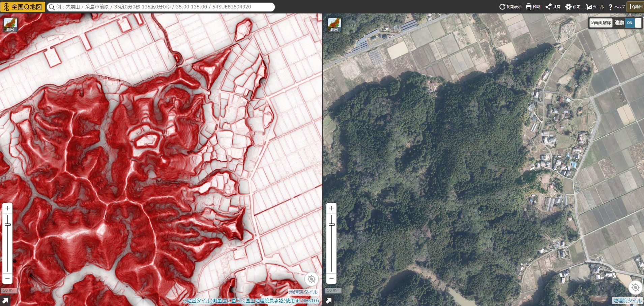The height and width of the screenshot is (306, 644).
Task: Open the ツール tools menu
Action: (x=595, y=7)
